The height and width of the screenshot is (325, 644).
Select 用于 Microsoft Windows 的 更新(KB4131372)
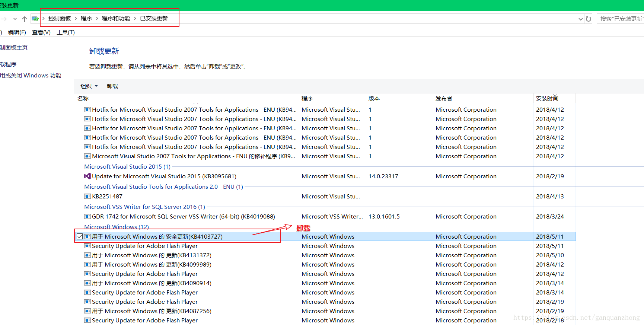click(x=152, y=255)
